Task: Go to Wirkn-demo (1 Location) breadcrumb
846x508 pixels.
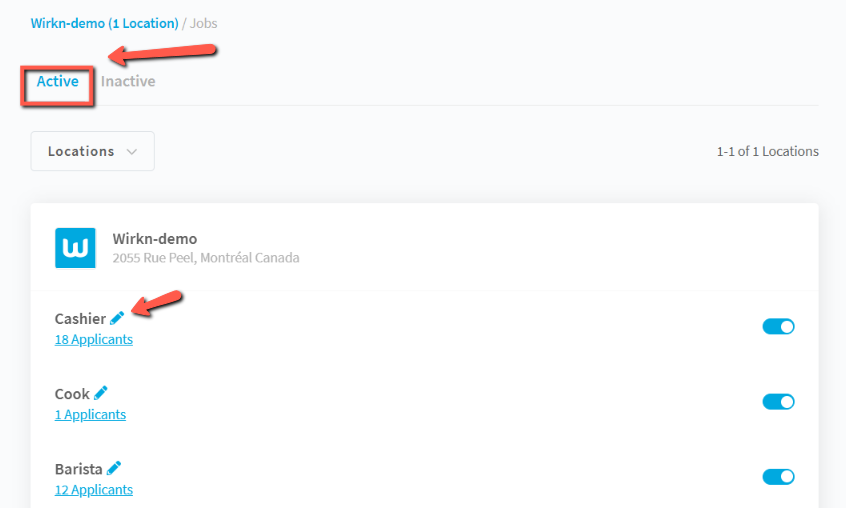Action: [x=104, y=23]
